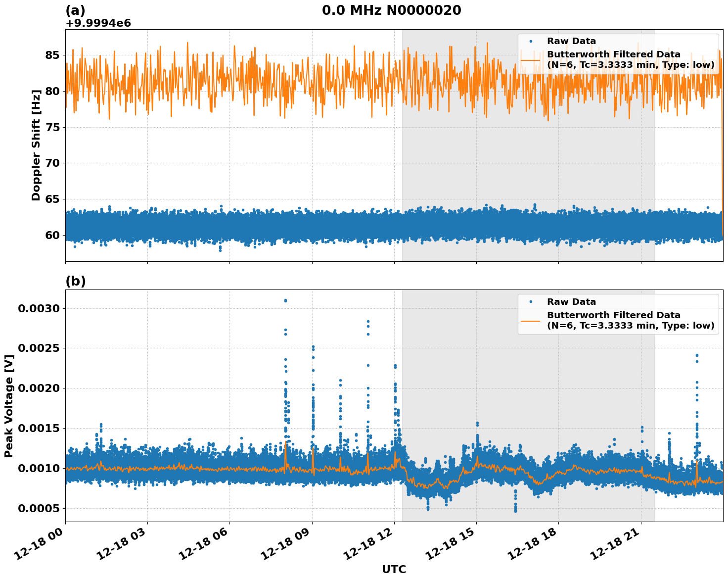Screen dimensions: 728x580
Task: Select the orange filtered curve in panel (b)
Action: (198, 468)
